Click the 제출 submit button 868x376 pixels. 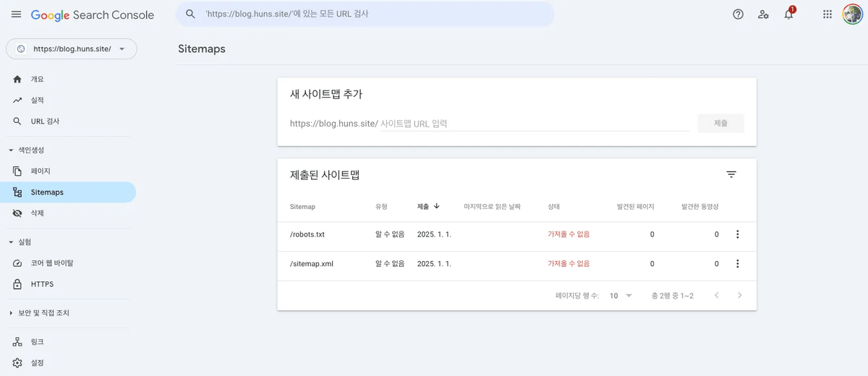[x=720, y=123]
